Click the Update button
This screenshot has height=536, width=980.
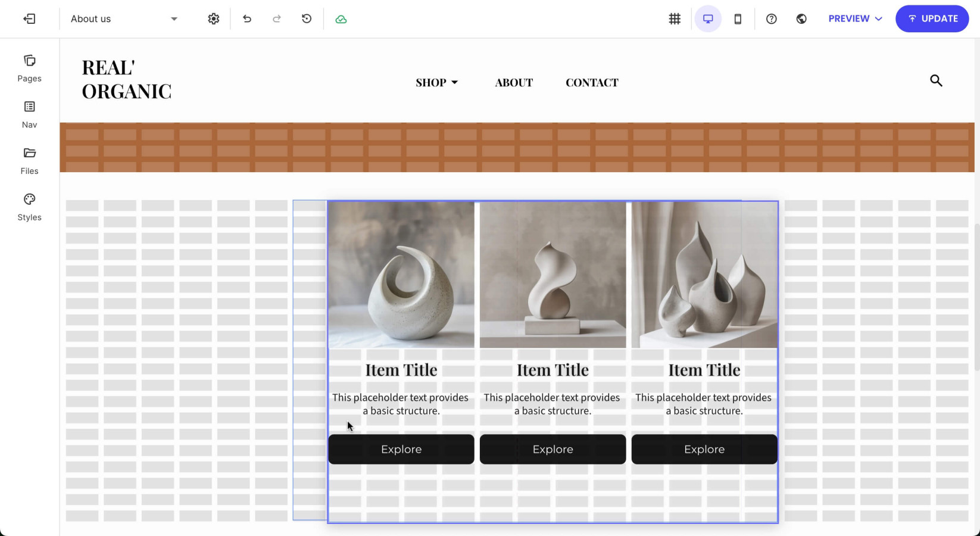click(x=932, y=19)
